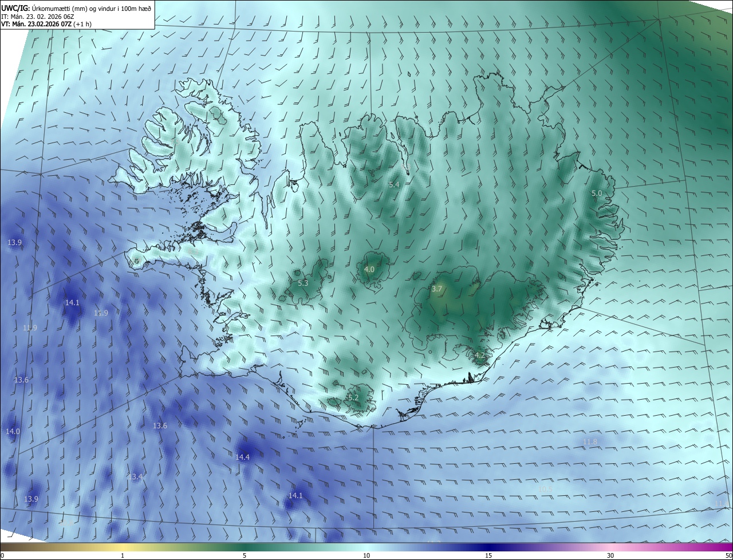Select the 13.4 value label
Viewport: 733px width, 560px height.
(x=136, y=476)
